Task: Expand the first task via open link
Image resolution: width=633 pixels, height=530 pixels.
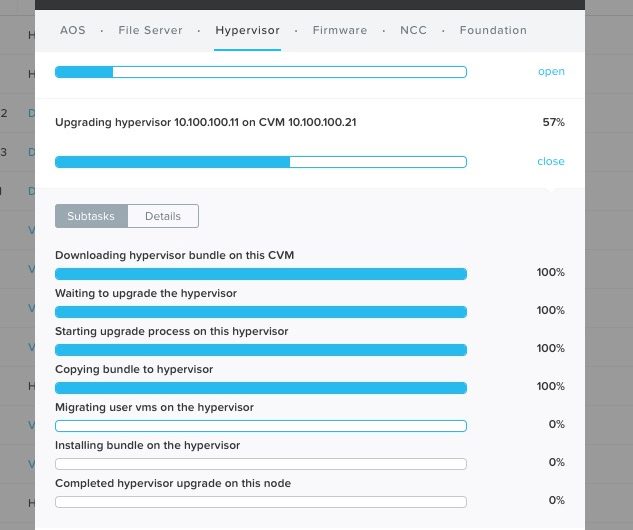Action: click(x=551, y=71)
